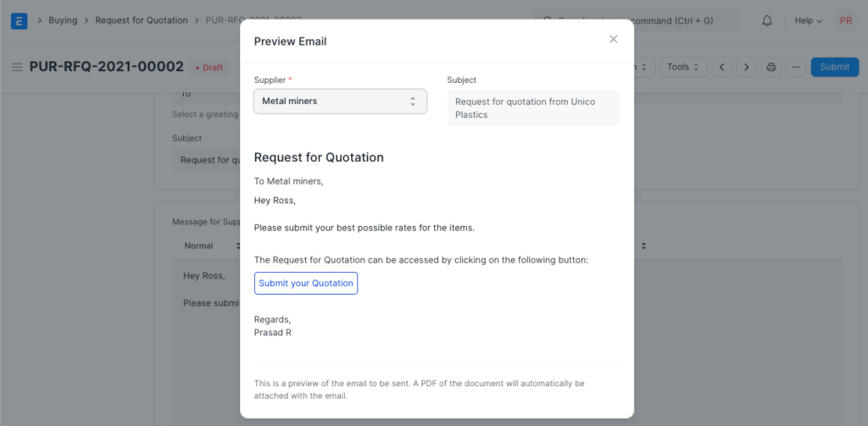This screenshot has width=868, height=426.
Task: Open the Tools dropdown
Action: (x=683, y=67)
